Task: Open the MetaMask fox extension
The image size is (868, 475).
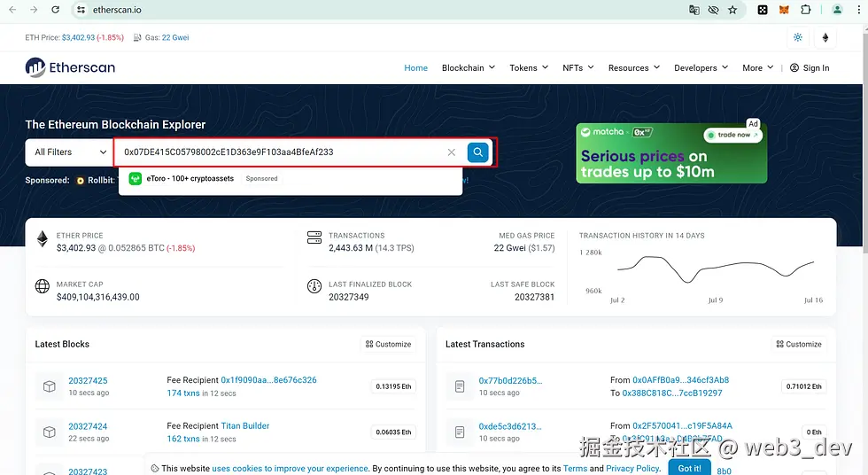Action: coord(784,10)
